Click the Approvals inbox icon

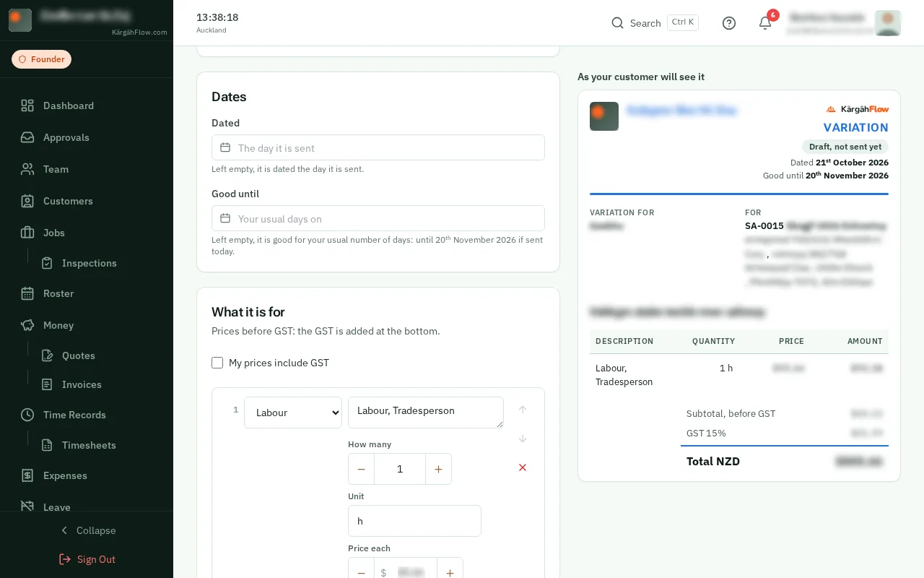27,137
